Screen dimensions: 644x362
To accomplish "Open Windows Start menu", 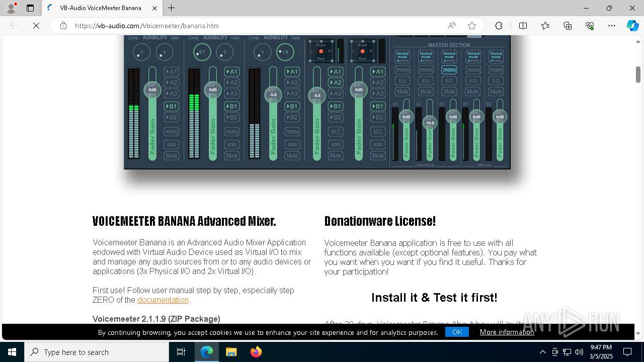I will click(12, 352).
